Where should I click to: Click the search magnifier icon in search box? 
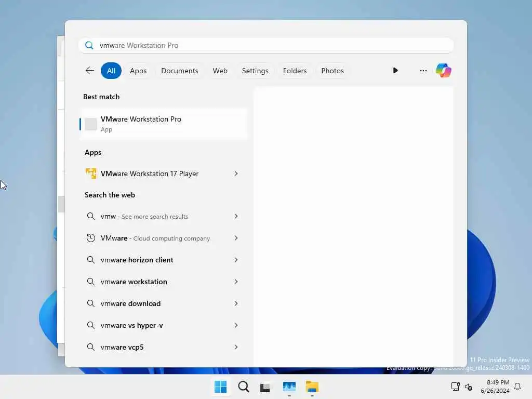(89, 45)
